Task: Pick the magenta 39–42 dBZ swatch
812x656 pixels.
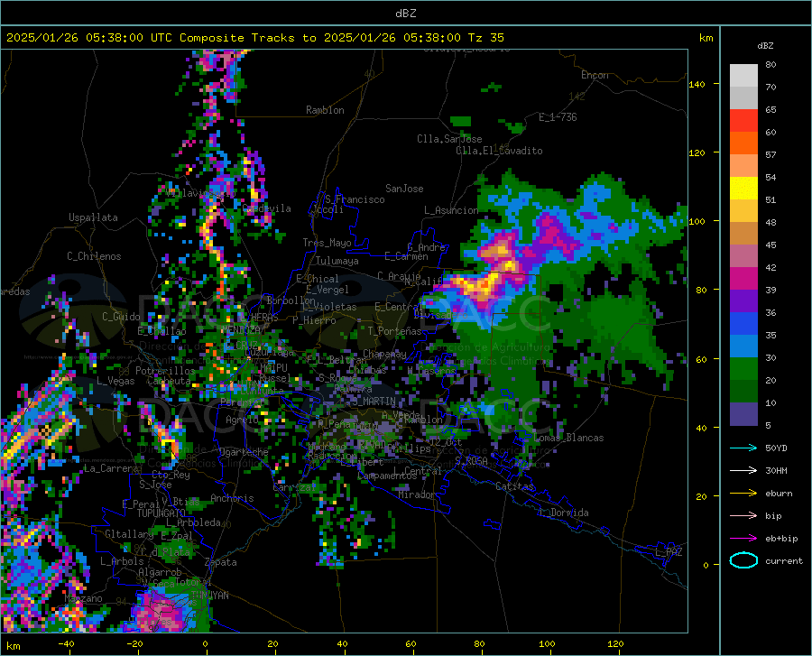Action: pyautogui.click(x=743, y=279)
